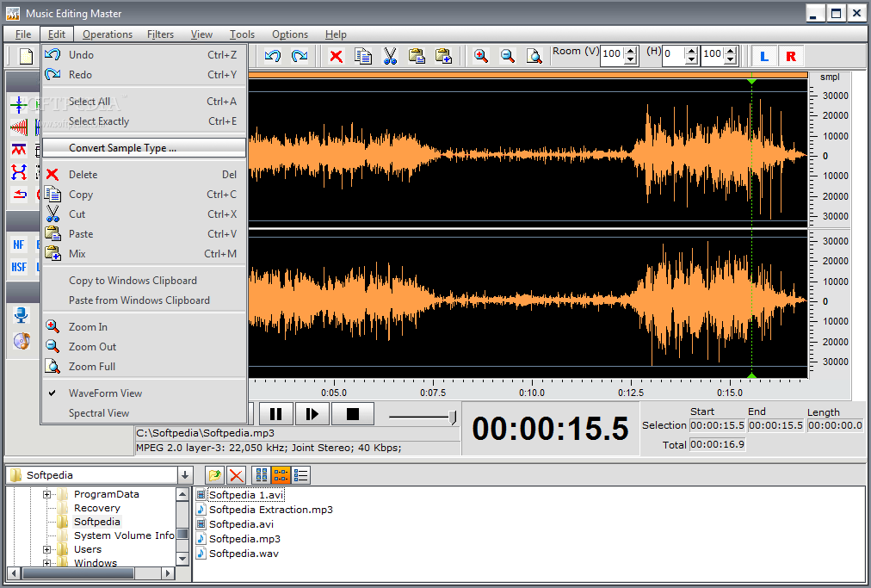The height and width of the screenshot is (588, 871).
Task: Open the Softpedia folder dropdown
Action: (x=185, y=475)
